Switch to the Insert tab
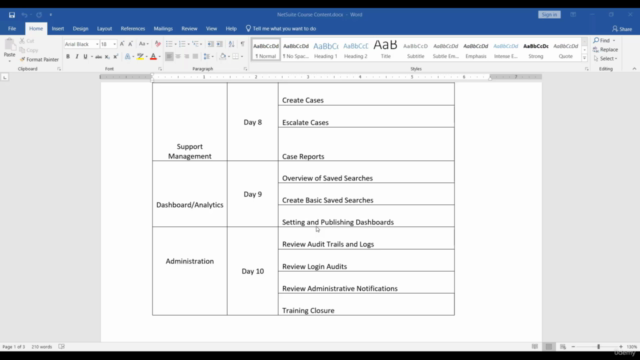This screenshot has height=360, width=640. (58, 29)
